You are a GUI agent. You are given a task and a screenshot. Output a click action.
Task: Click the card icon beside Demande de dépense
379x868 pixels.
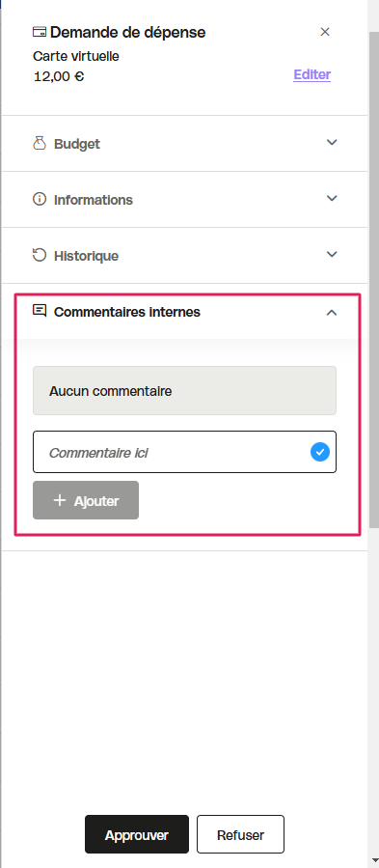[40, 32]
